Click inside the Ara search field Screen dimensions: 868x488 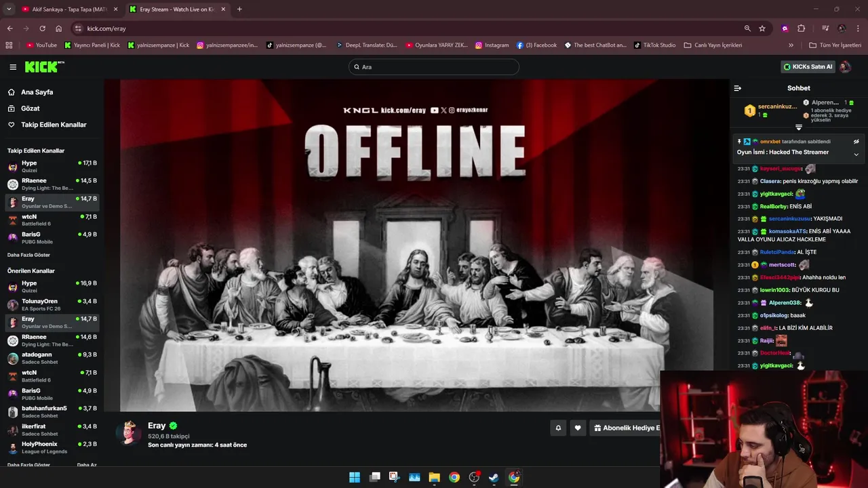click(x=434, y=67)
